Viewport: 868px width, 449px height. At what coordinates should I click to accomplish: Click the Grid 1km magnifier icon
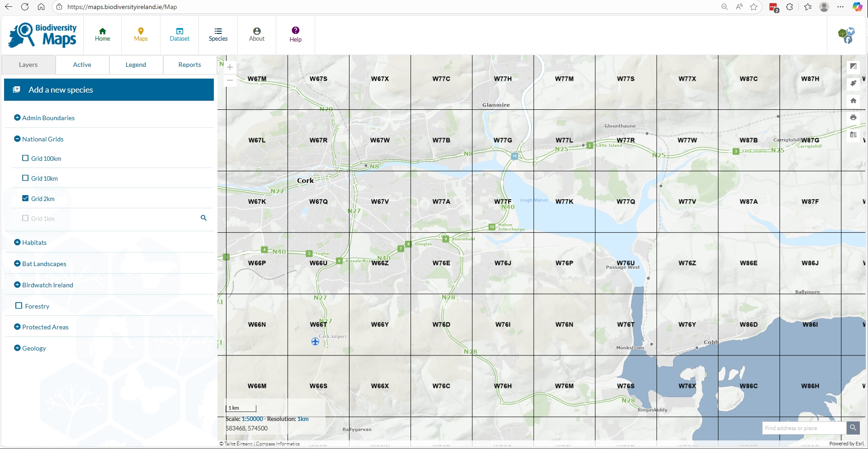coord(203,218)
